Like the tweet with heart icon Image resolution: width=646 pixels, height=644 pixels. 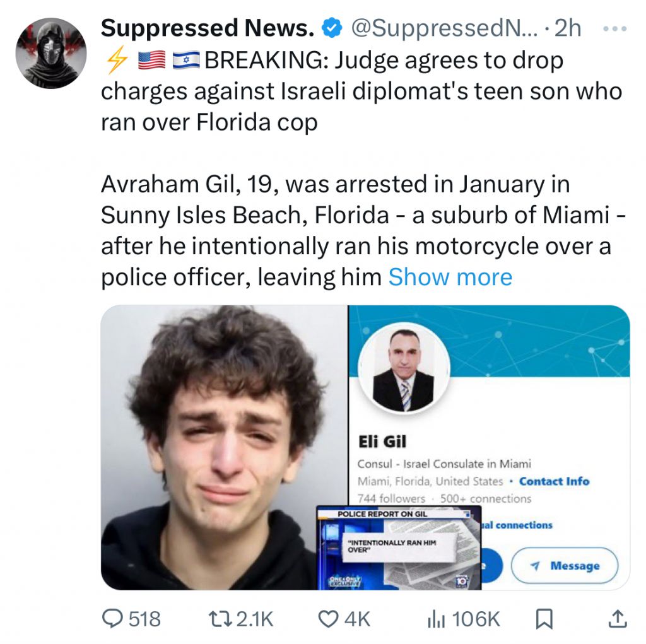(327, 619)
